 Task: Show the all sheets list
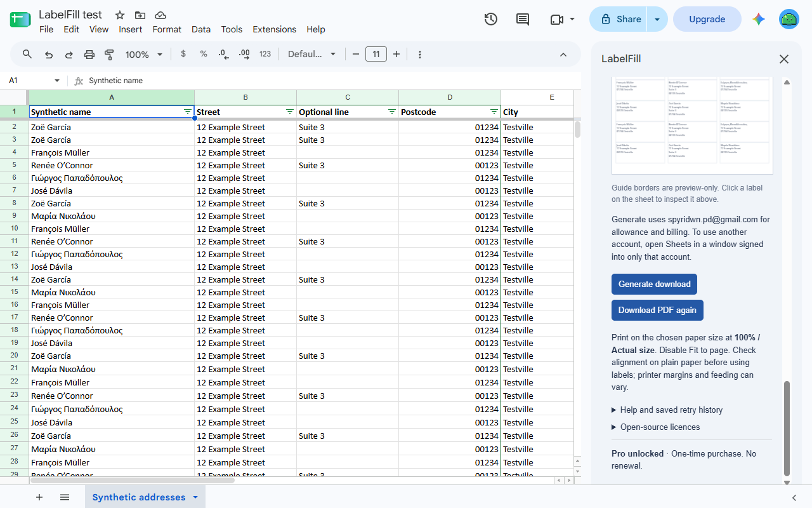click(x=65, y=497)
